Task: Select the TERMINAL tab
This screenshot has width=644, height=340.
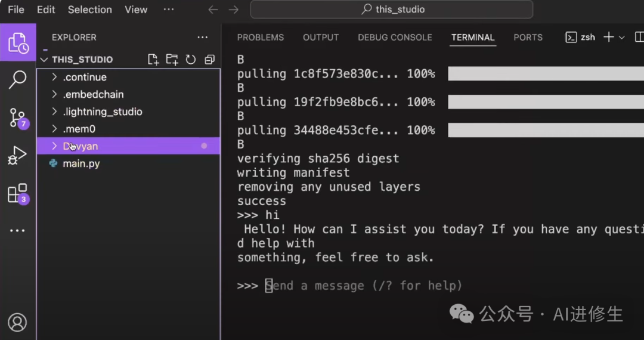Action: coord(473,38)
